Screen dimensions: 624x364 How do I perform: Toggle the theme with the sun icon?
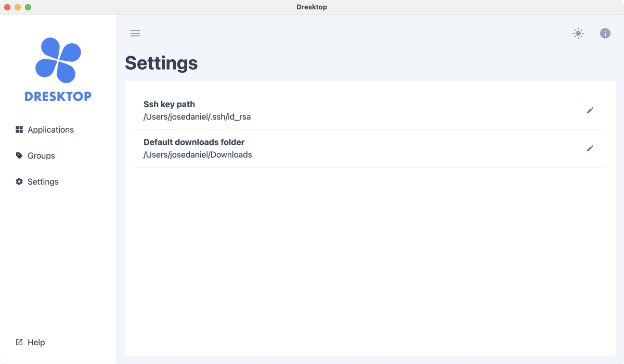(x=578, y=33)
